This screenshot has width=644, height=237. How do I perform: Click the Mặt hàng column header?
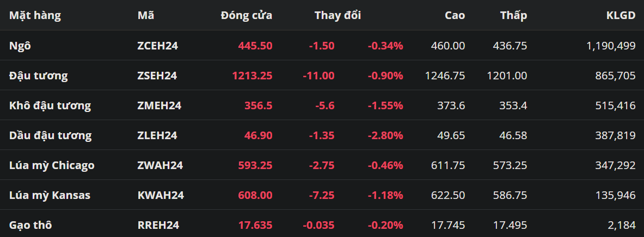pos(35,15)
